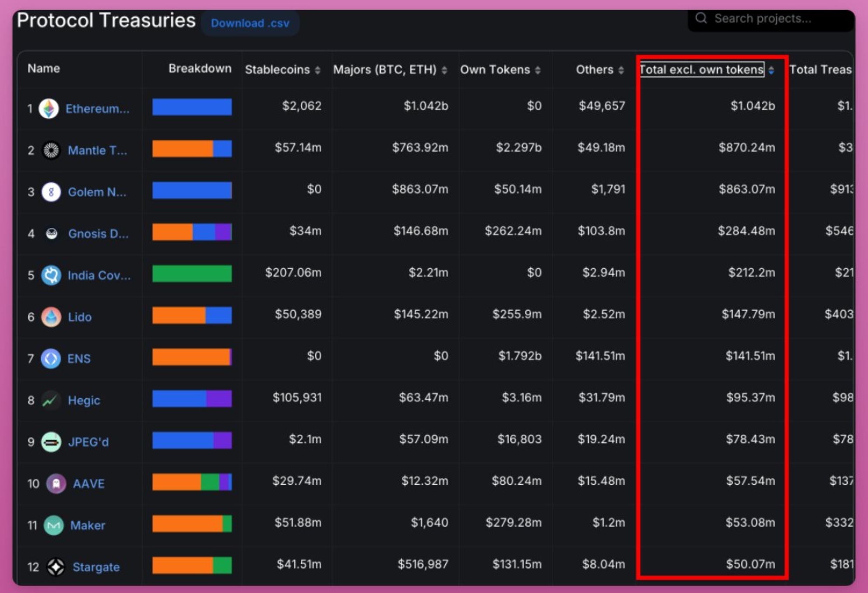Click the search magnifier icon
Screen dimensions: 868x593
click(701, 18)
